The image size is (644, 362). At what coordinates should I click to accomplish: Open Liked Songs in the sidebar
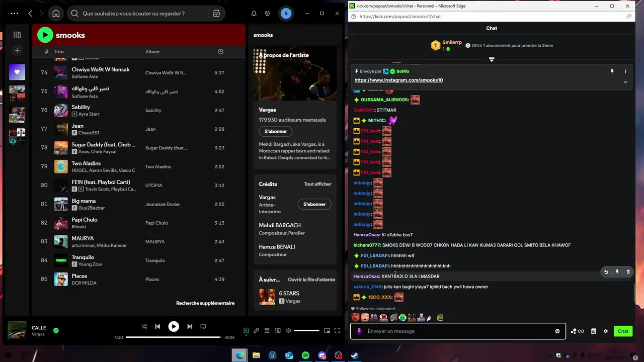pyautogui.click(x=17, y=72)
